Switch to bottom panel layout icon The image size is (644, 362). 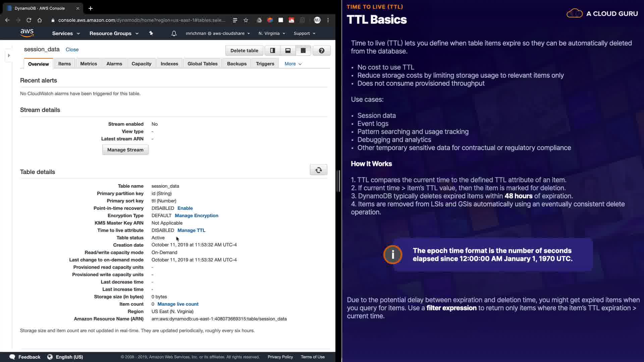(288, 51)
